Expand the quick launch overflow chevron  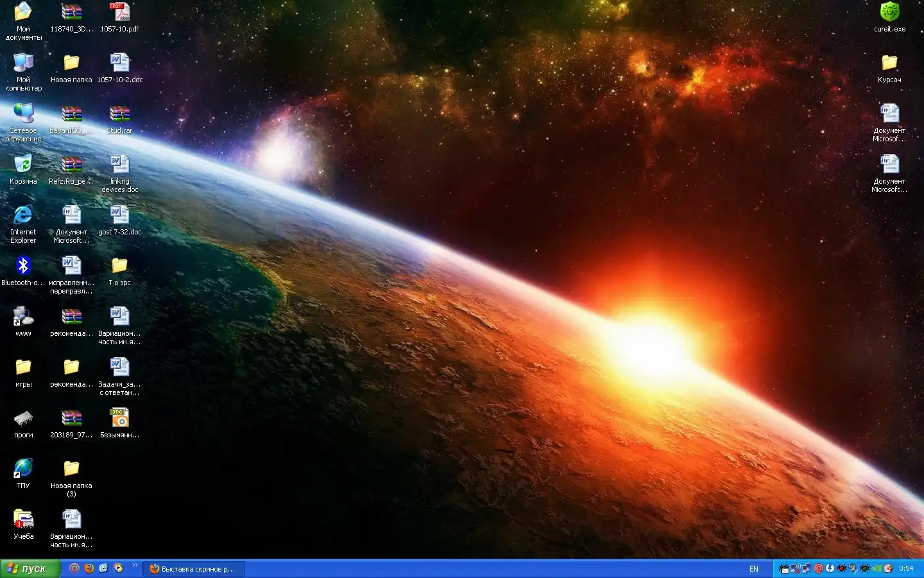pos(135,566)
